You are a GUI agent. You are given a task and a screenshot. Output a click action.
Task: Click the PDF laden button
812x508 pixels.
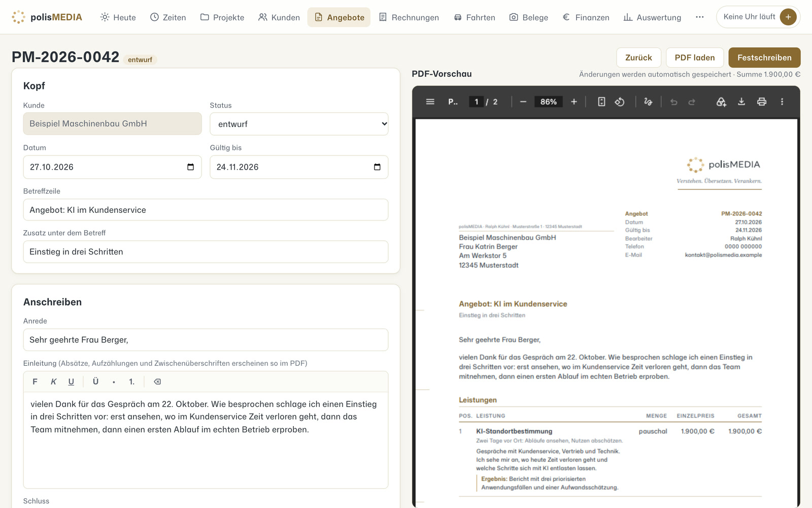(695, 57)
